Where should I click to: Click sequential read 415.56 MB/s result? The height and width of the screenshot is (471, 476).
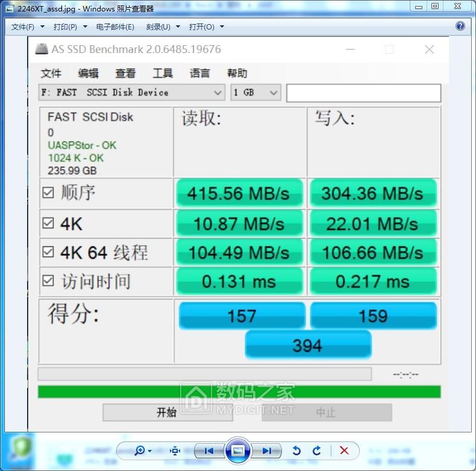240,193
